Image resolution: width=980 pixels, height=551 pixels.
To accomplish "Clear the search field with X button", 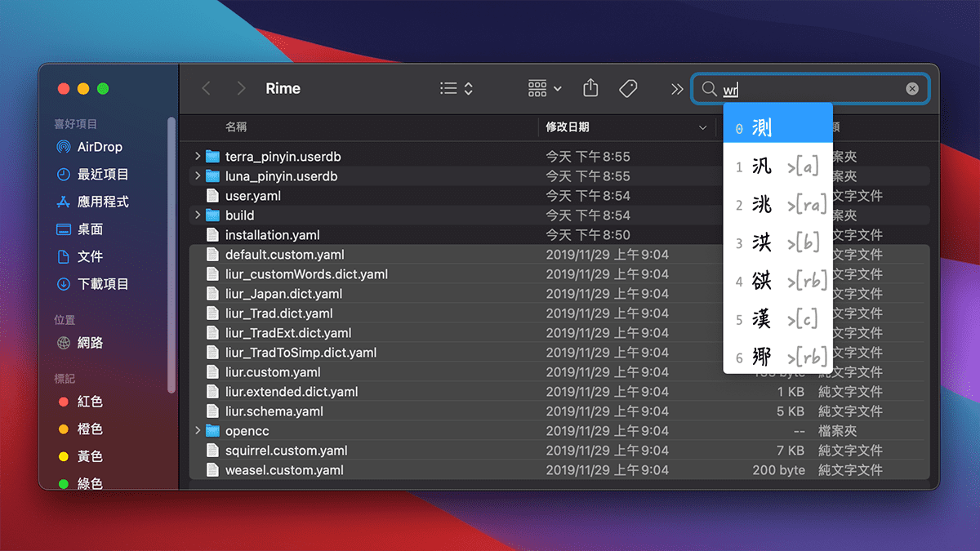I will click(x=912, y=89).
